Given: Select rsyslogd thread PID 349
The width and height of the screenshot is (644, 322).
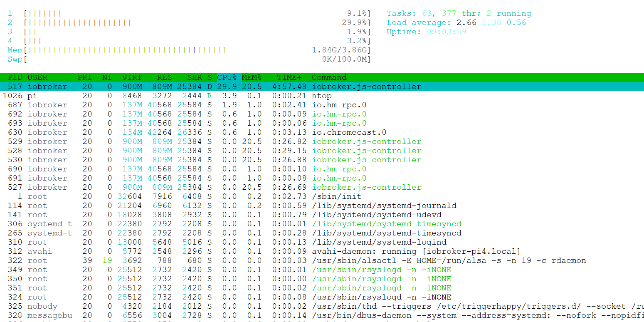Looking at the screenshot, I should (x=322, y=270).
